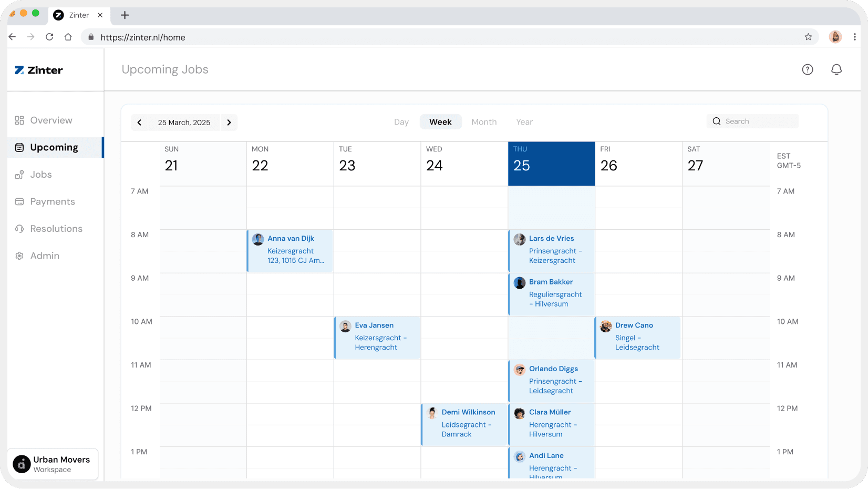
Task: Click the Resolutions history icon
Action: click(x=19, y=229)
